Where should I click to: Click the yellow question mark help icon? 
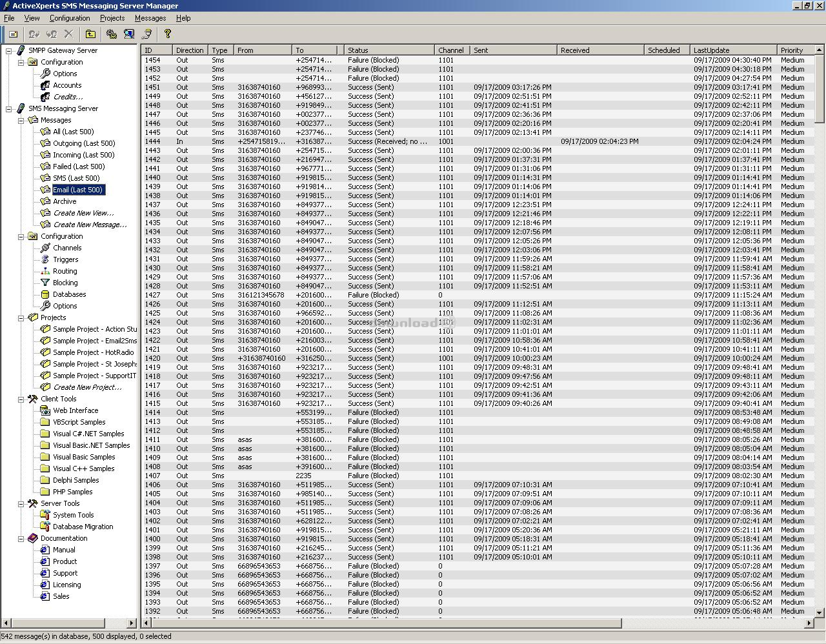click(168, 34)
